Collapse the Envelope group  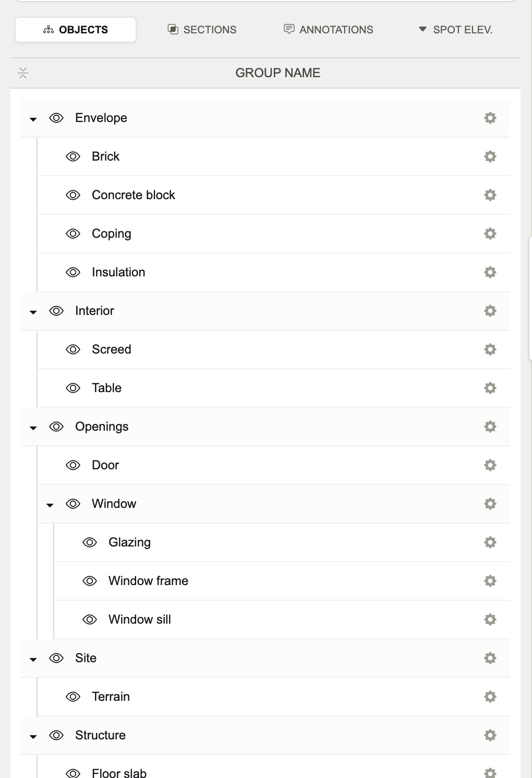[x=33, y=119]
